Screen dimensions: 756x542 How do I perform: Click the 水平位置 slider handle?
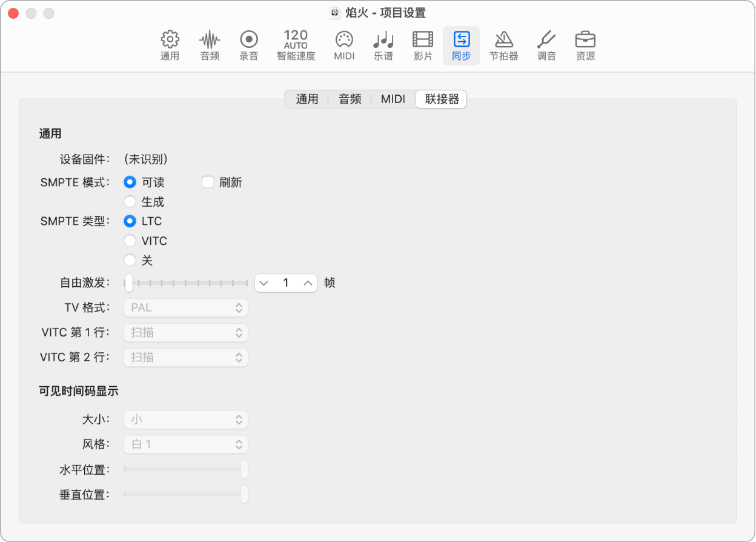pos(244,469)
